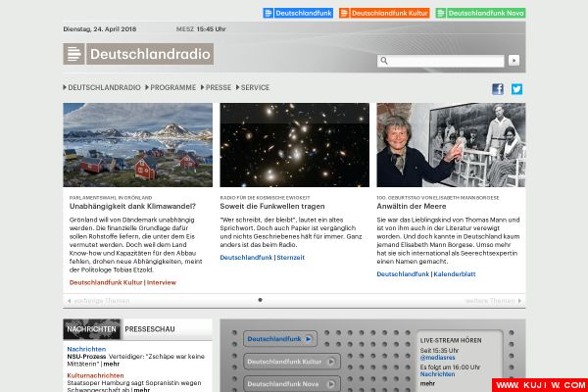Open headline Anwältin der Meere
This screenshot has width=588, height=392.
[x=412, y=207]
